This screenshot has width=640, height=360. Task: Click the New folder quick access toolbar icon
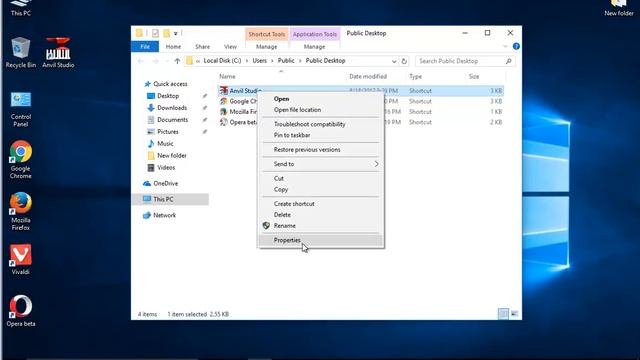[x=167, y=33]
